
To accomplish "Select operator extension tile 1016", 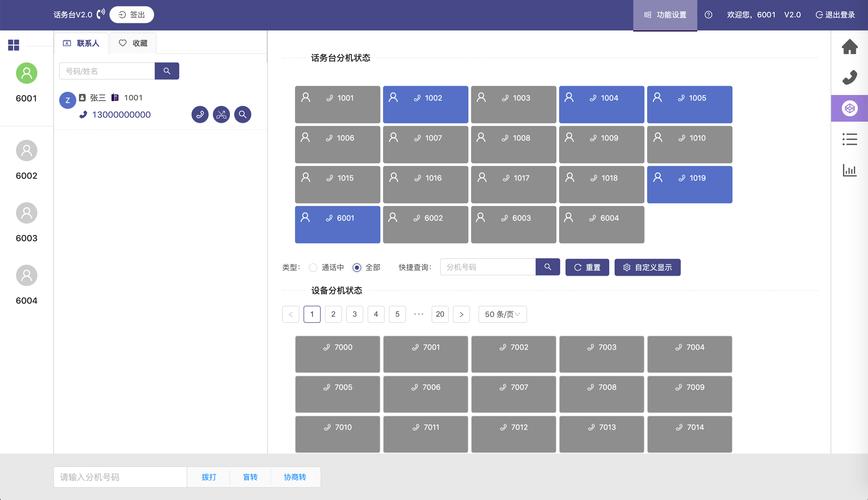I will [x=426, y=184].
